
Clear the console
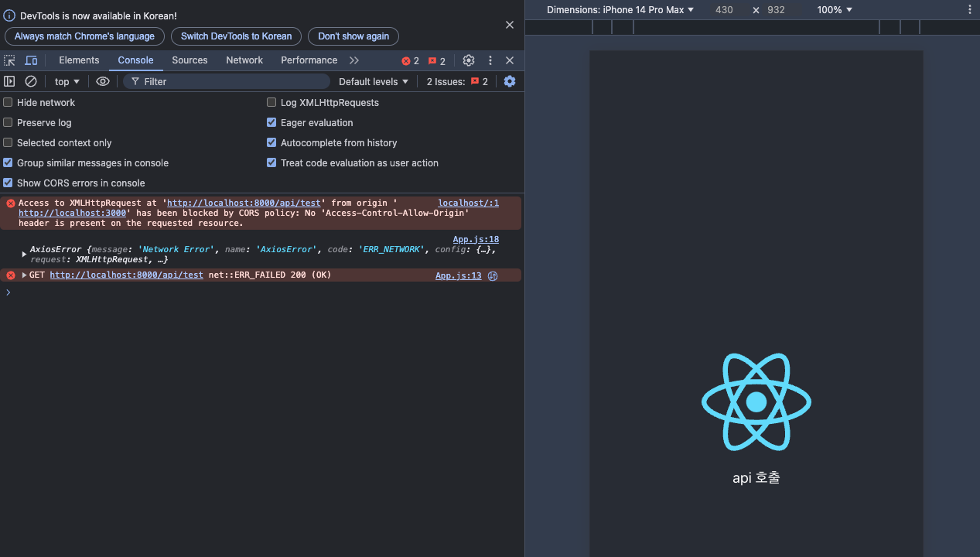31,81
